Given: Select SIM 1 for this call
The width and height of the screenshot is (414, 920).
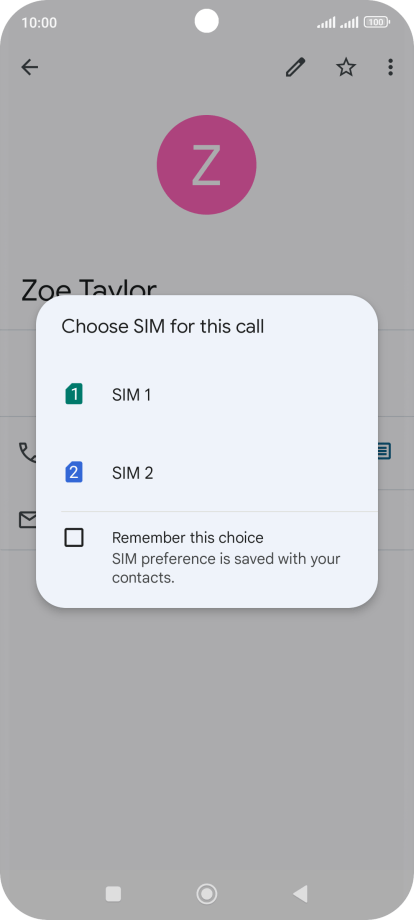Looking at the screenshot, I should (x=207, y=395).
